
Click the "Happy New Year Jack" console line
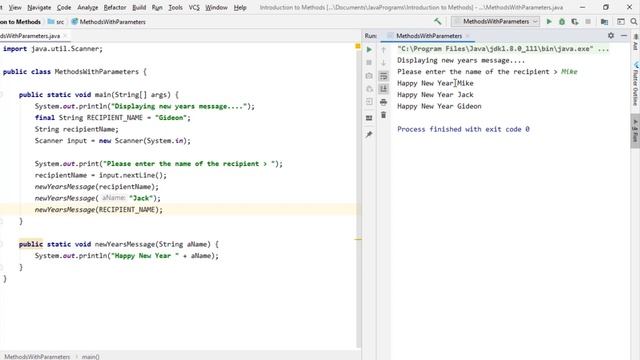click(435, 95)
